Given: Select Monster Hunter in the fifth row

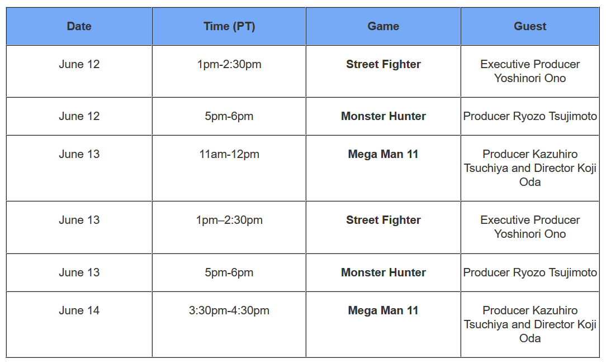Looking at the screenshot, I should [383, 272].
